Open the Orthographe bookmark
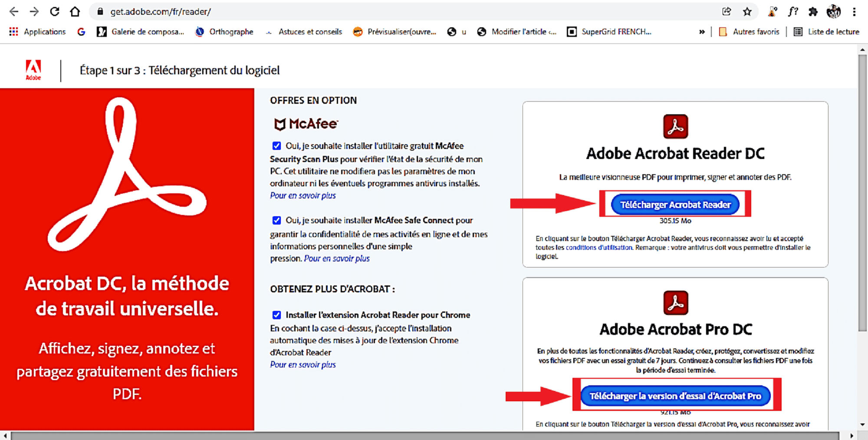 (224, 32)
